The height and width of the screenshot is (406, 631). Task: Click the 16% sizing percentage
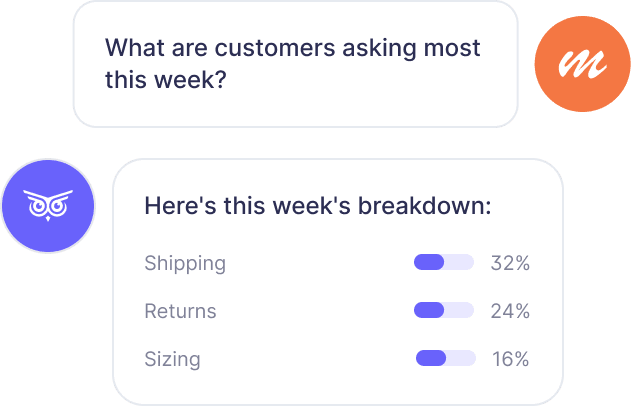(x=511, y=359)
